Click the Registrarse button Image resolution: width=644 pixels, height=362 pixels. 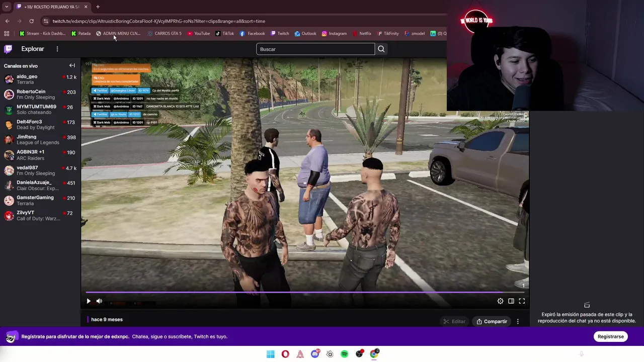pos(610,336)
